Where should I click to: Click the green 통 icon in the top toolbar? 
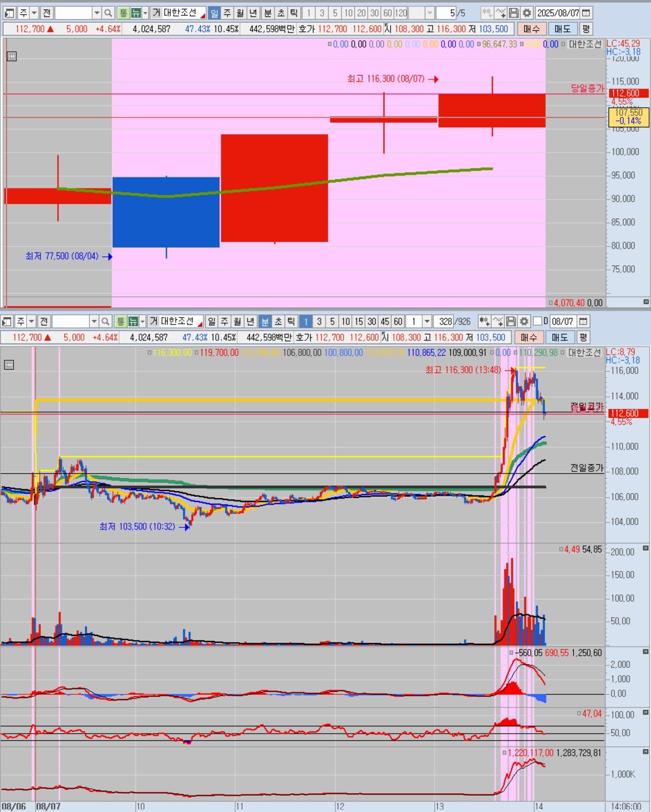123,13
